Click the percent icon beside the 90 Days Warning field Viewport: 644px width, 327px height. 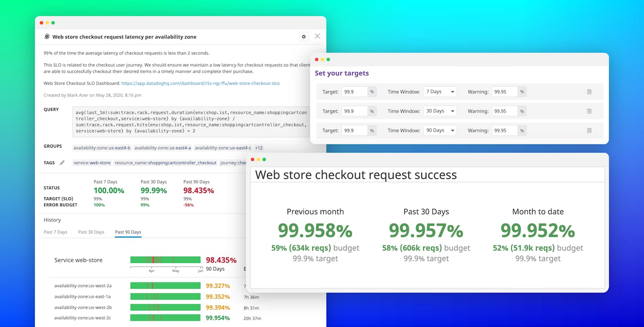click(522, 130)
